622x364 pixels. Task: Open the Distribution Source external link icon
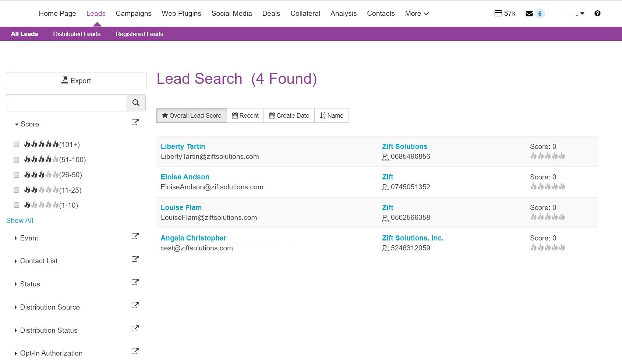[x=135, y=305]
